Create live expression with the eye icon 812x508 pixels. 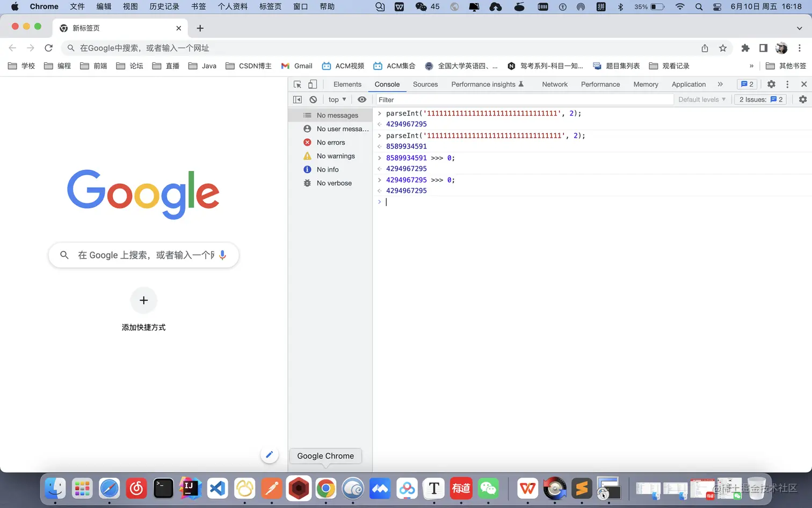tap(362, 99)
